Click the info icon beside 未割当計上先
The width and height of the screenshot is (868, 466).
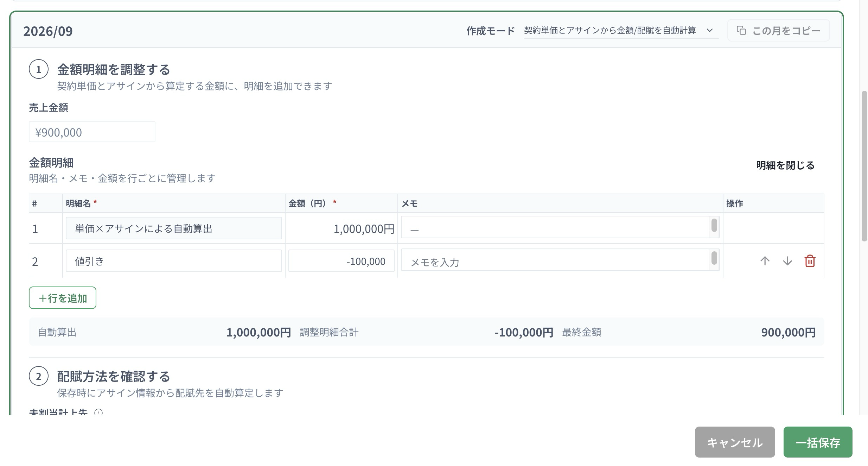98,412
